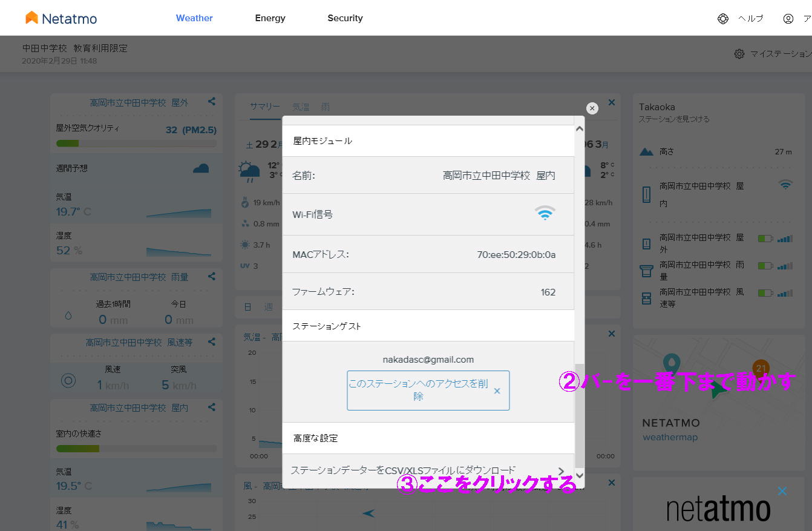
Task: Click the wind target icon in 風速等 card
Action: (68, 380)
